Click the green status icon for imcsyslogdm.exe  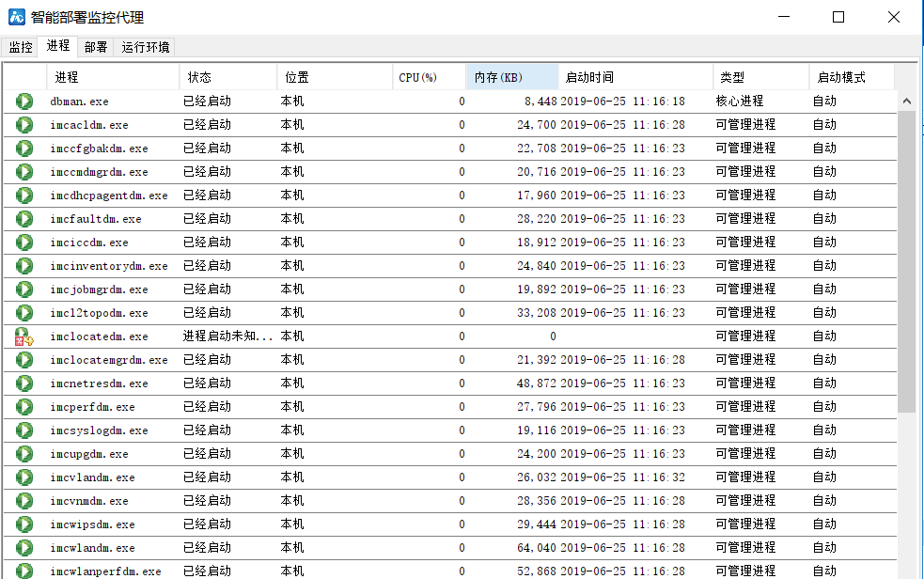(x=24, y=430)
